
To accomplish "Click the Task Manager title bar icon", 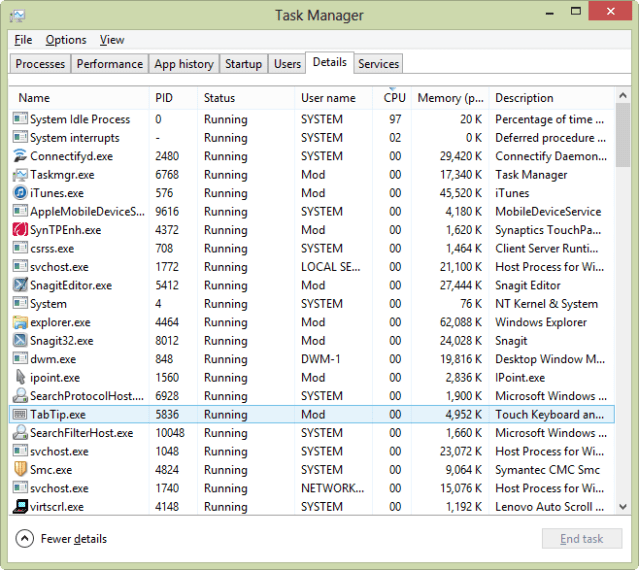I will click(18, 16).
